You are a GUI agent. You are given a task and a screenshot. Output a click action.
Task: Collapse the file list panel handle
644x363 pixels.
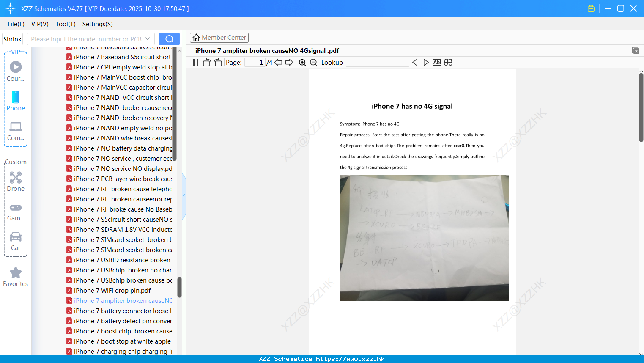click(184, 196)
